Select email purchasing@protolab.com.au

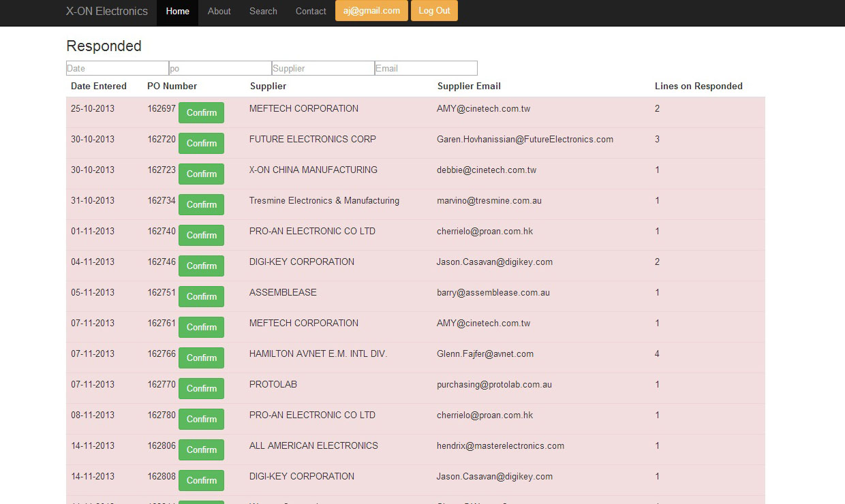[x=494, y=384]
